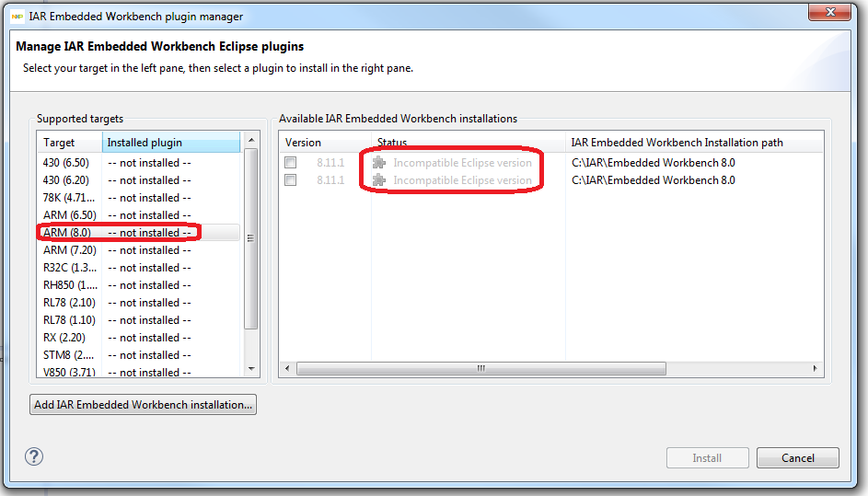This screenshot has height=496, width=868.
Task: Click the first row's 8.11.1 version text
Action: [330, 163]
